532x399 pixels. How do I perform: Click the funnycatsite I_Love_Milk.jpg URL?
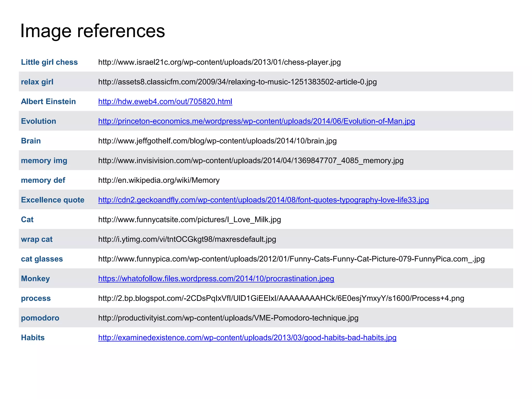point(189,220)
